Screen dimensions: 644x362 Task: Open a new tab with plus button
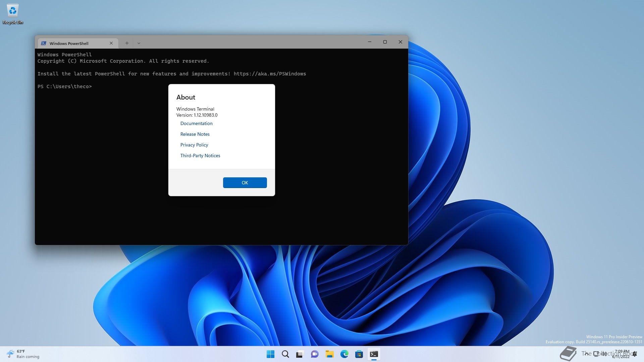[127, 43]
